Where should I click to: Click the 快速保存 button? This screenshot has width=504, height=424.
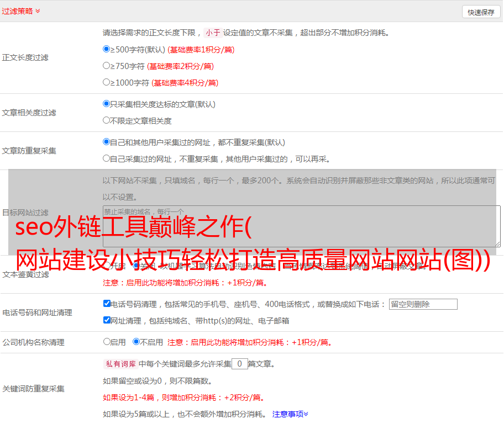point(481,12)
